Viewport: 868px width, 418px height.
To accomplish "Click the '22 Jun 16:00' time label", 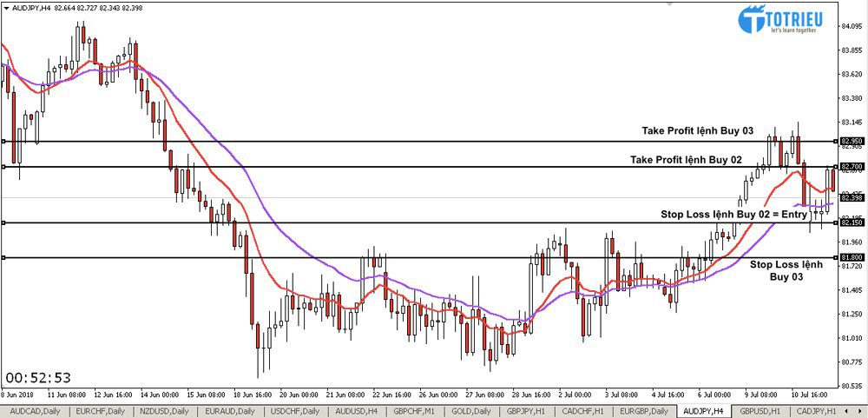I will (x=393, y=395).
